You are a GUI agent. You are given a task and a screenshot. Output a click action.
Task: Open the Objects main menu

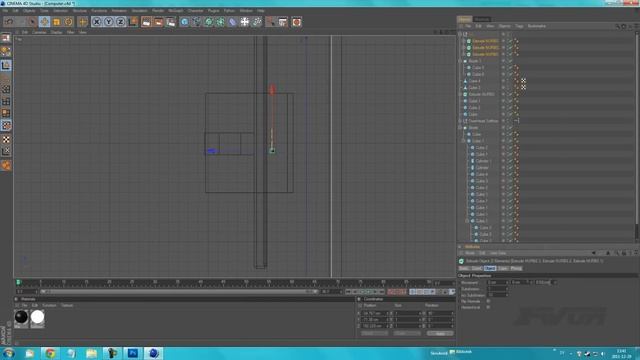(x=29, y=11)
